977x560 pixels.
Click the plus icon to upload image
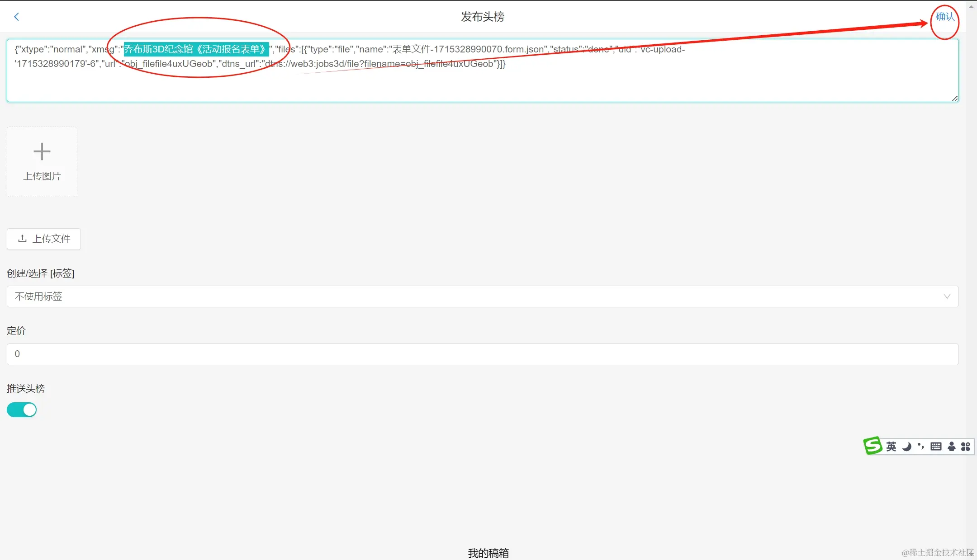tap(42, 151)
